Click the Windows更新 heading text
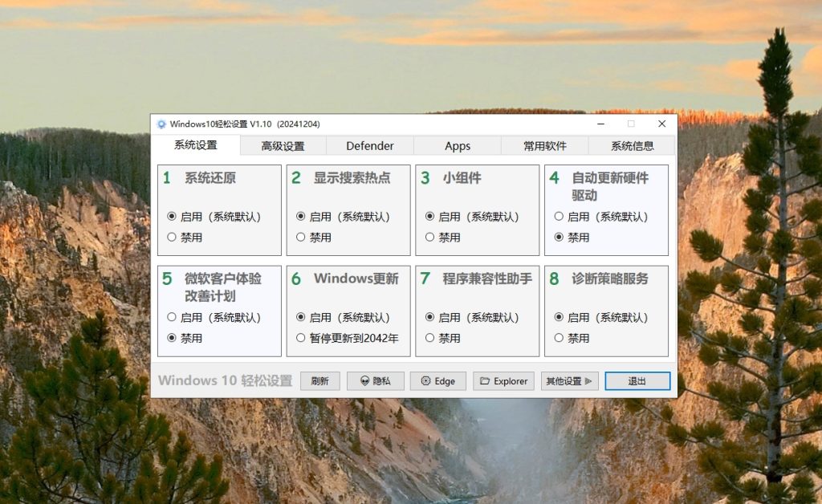822x504 pixels. click(x=356, y=278)
